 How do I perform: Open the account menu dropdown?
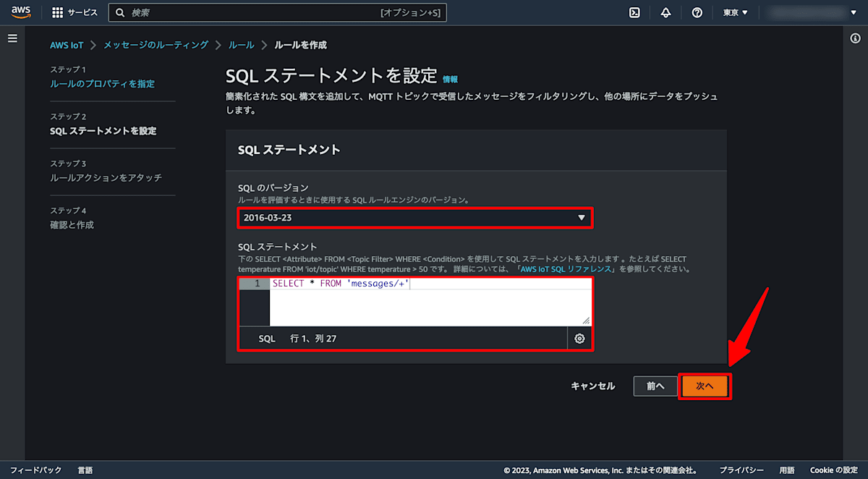813,13
